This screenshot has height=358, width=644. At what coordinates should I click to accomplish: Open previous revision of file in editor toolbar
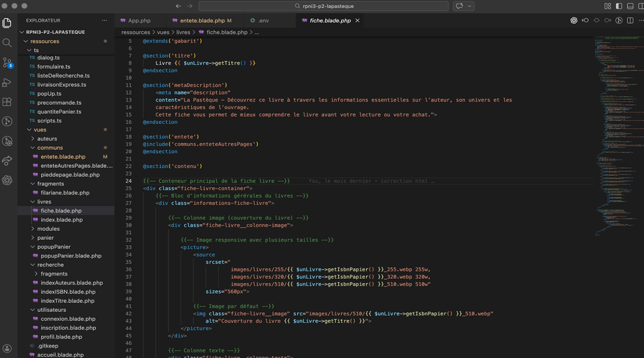585,20
